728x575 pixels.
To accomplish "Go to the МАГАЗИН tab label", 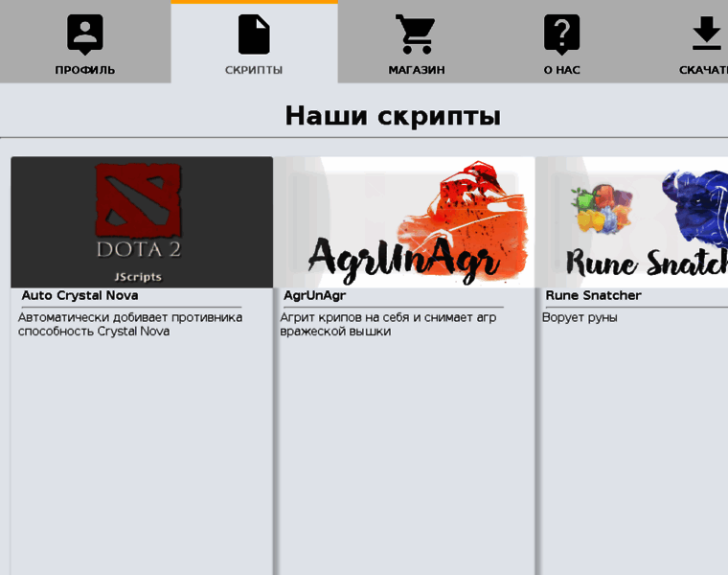I will [x=417, y=70].
